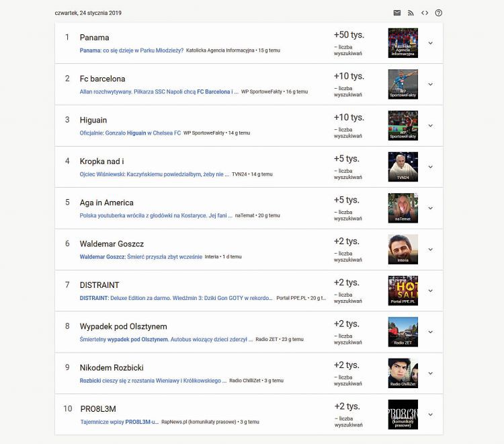Open the RSS feed icon

click(x=411, y=13)
